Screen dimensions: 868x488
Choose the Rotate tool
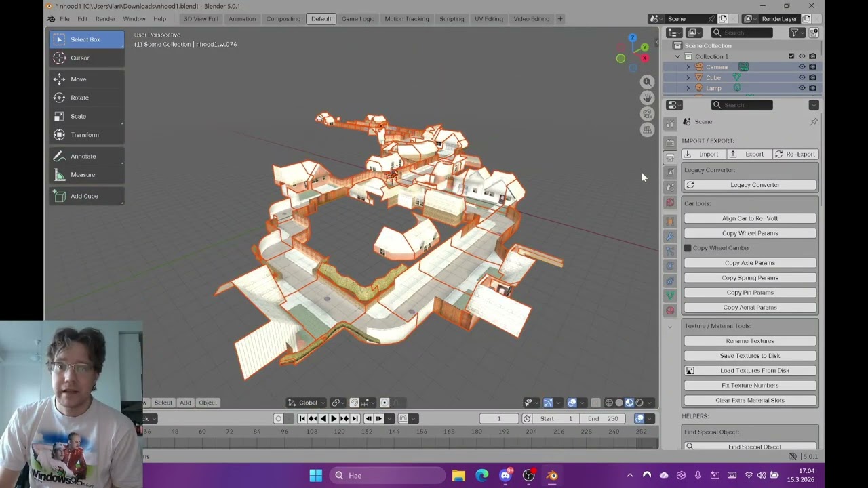click(x=86, y=98)
